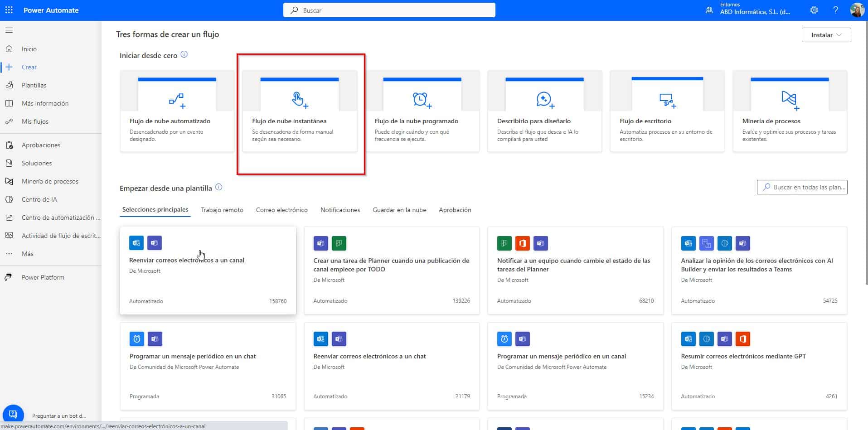Select Flujo de la nube programado title
Image resolution: width=868 pixels, height=430 pixels.
pos(416,121)
